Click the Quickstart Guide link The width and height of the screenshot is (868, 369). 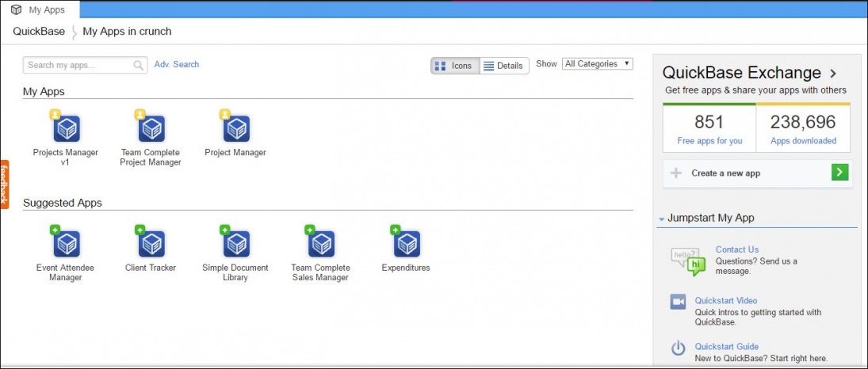click(727, 347)
